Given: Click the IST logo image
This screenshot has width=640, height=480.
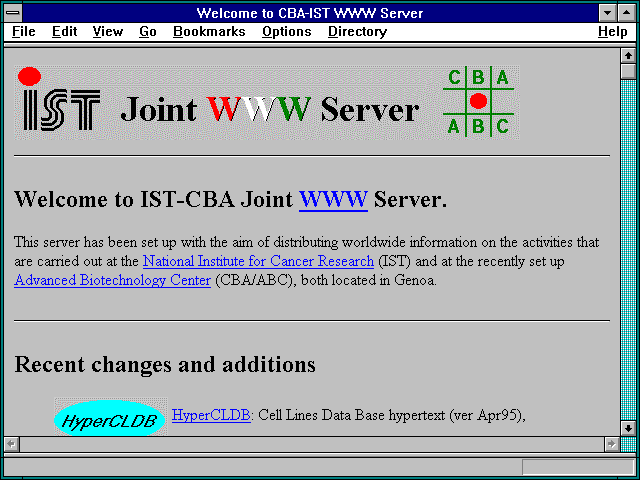Looking at the screenshot, I should [60, 100].
